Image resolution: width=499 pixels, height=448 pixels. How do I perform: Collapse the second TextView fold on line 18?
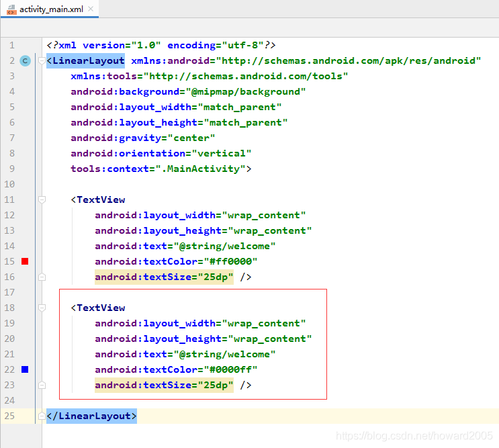click(x=42, y=308)
